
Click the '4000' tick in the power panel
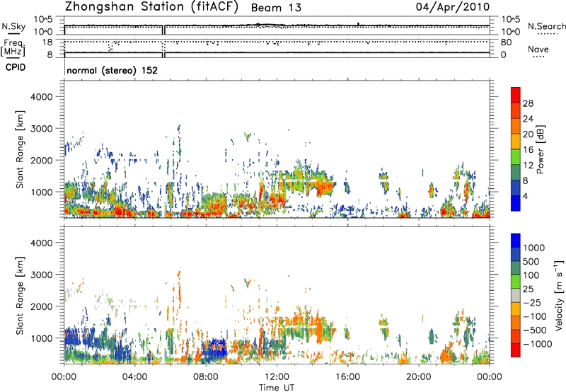41,97
